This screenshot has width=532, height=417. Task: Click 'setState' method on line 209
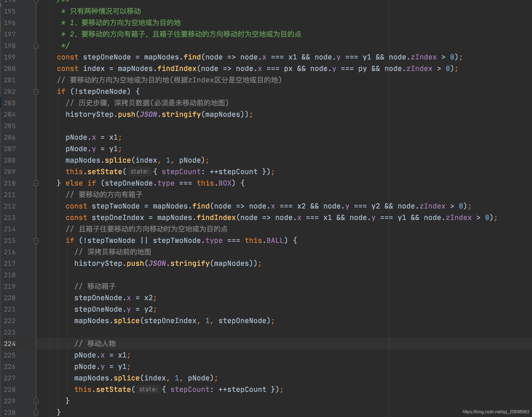105,172
